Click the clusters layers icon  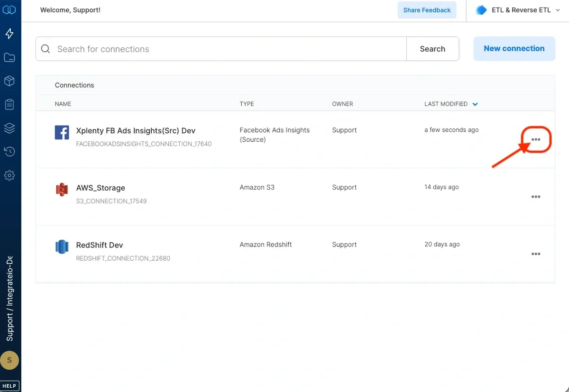pyautogui.click(x=10, y=128)
